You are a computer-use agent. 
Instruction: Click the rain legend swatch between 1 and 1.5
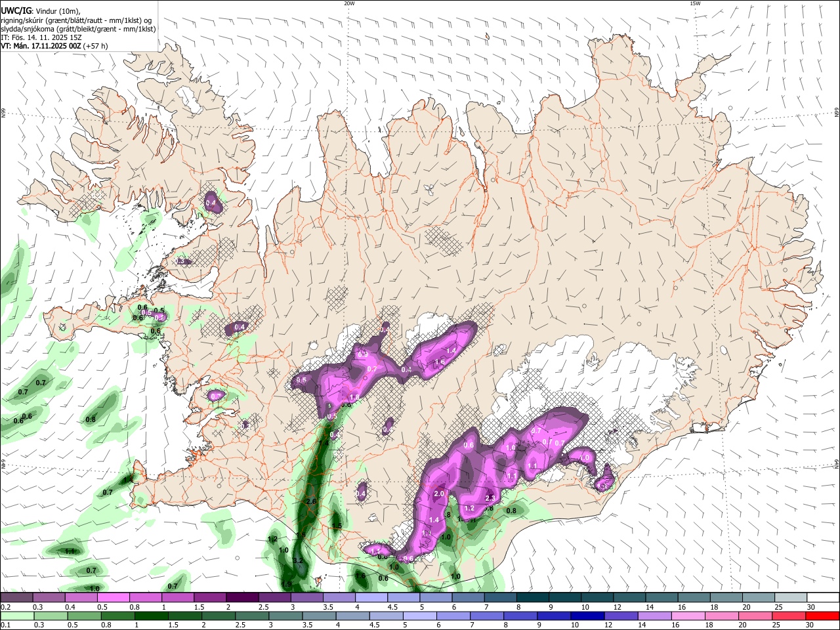[151, 616]
